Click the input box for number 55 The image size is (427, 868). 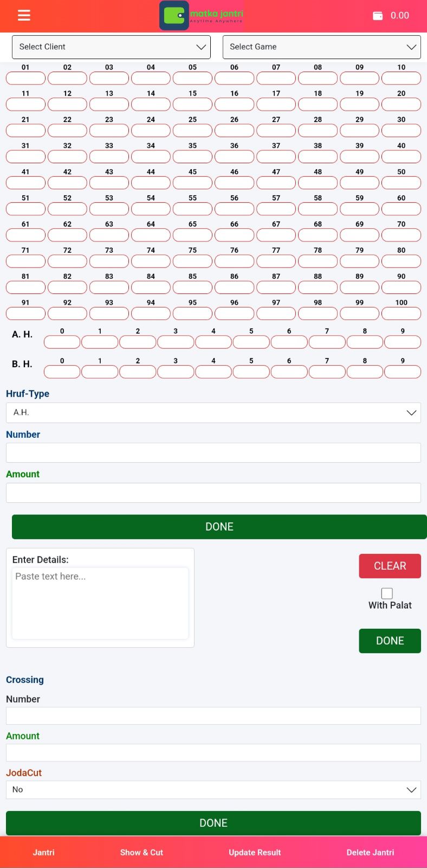[x=192, y=209]
